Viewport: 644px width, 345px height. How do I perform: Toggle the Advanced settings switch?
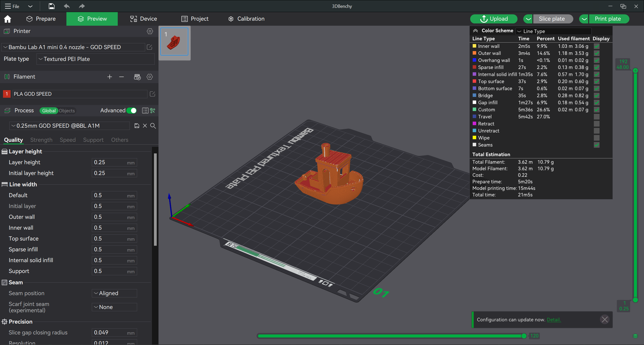(132, 111)
